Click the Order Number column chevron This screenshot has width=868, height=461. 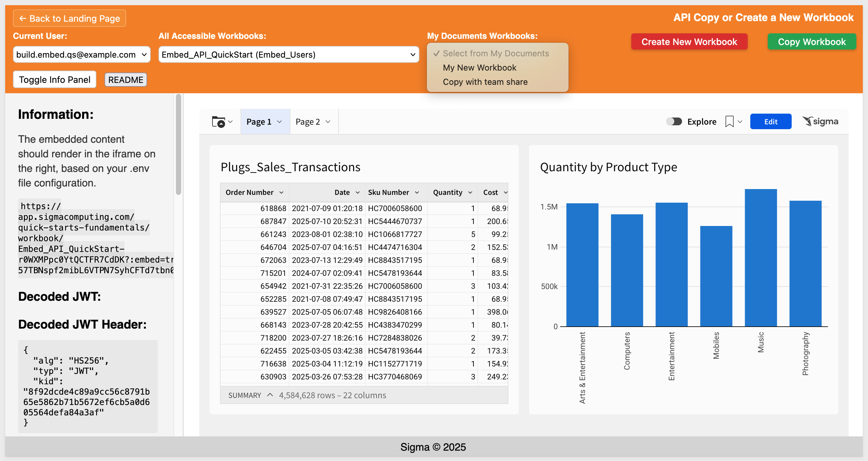[281, 192]
